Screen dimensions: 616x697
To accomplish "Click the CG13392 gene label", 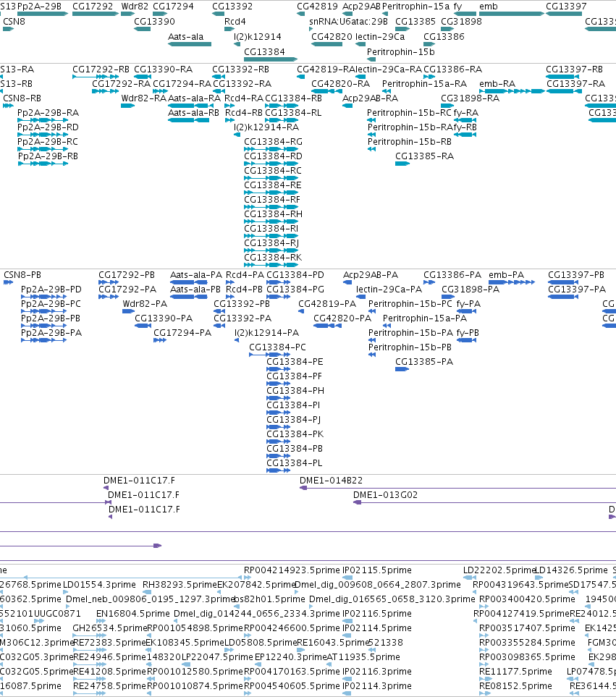I will (232, 7).
